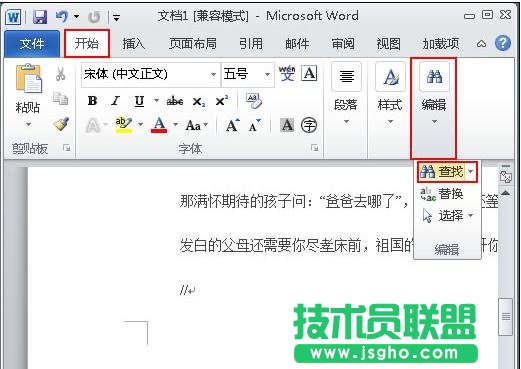Minimize the ribbon with the caret icon
Screen dimensions: 521x369
click(481, 44)
